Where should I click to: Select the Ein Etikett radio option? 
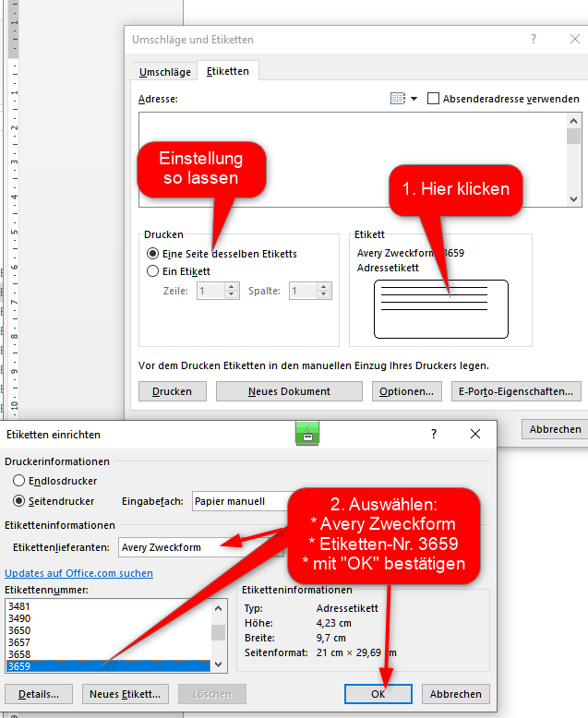coord(152,271)
